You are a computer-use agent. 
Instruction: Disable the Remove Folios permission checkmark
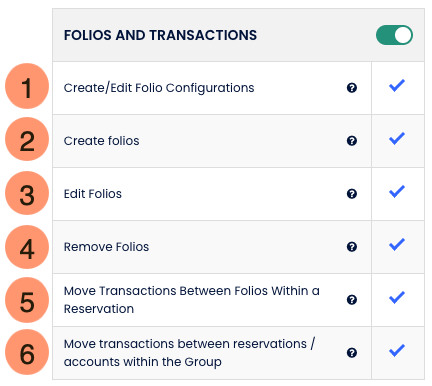coord(397,245)
